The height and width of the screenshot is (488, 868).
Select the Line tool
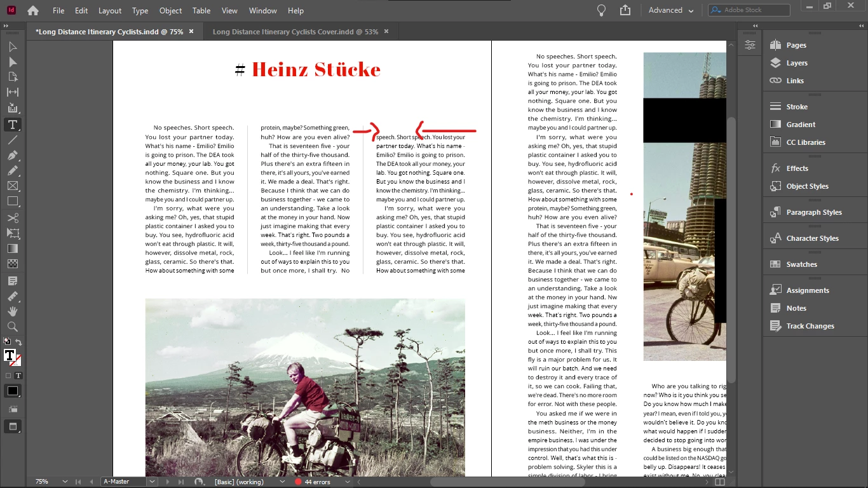pos(13,140)
